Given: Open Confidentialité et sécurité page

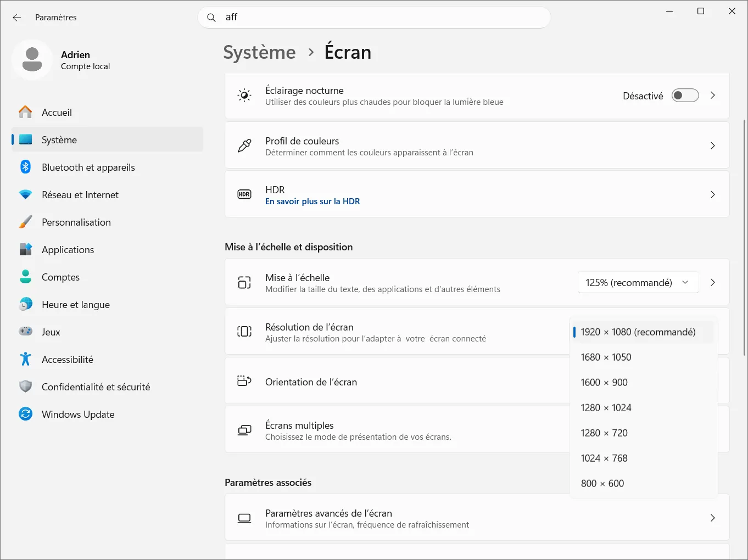Looking at the screenshot, I should [107, 387].
